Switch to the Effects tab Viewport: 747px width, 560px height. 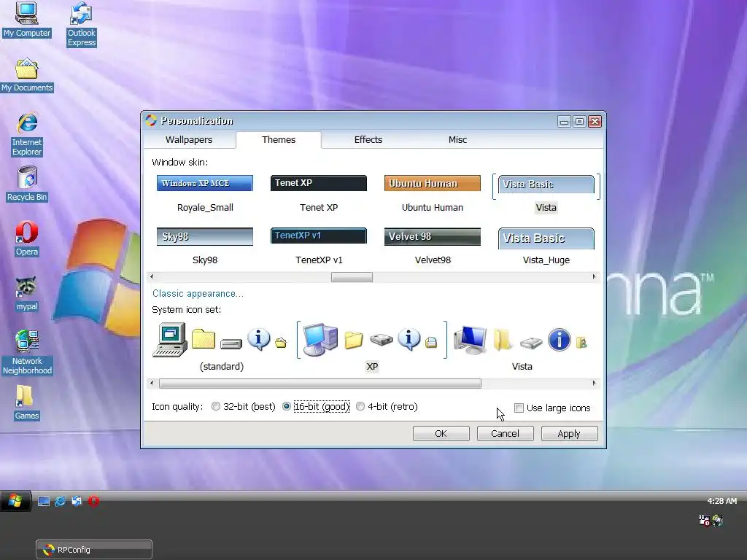click(x=368, y=139)
